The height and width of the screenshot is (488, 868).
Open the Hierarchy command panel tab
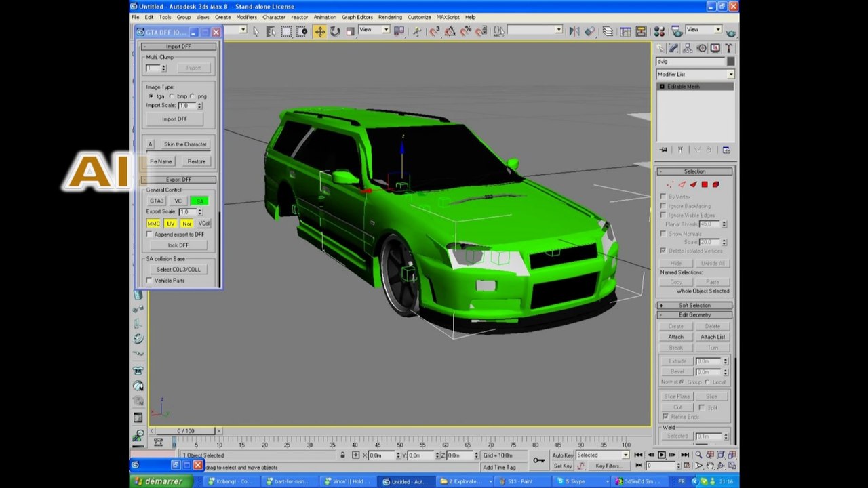coord(688,48)
